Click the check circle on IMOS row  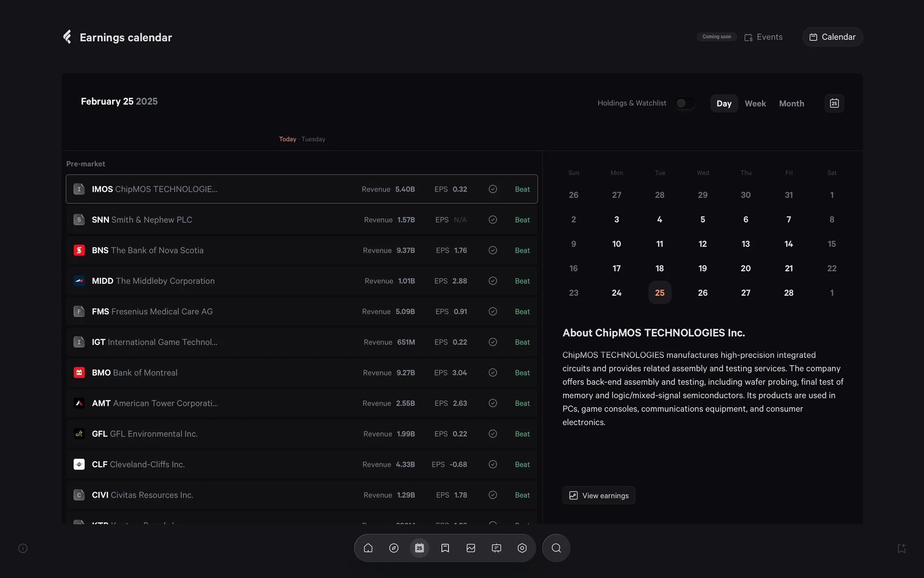click(x=493, y=189)
